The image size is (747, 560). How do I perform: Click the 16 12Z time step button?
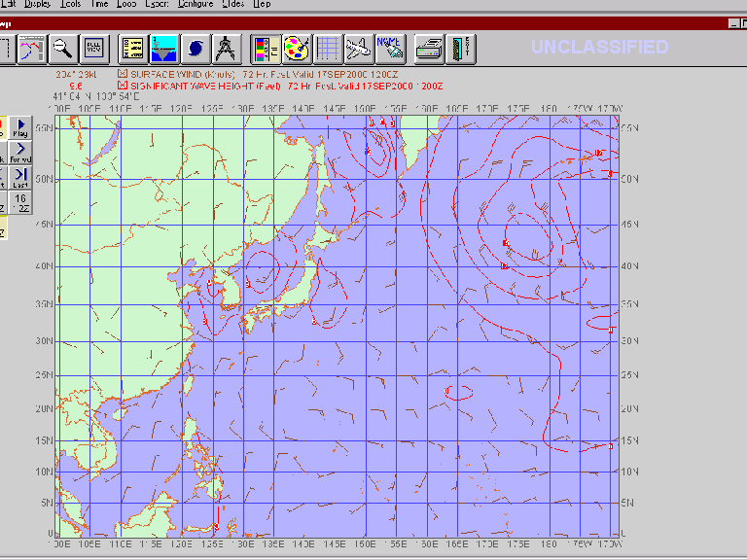click(x=20, y=202)
